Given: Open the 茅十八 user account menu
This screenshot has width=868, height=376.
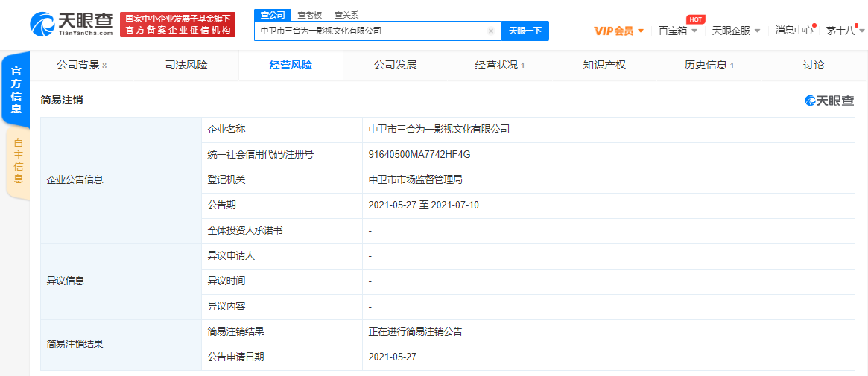Looking at the screenshot, I should [844, 31].
